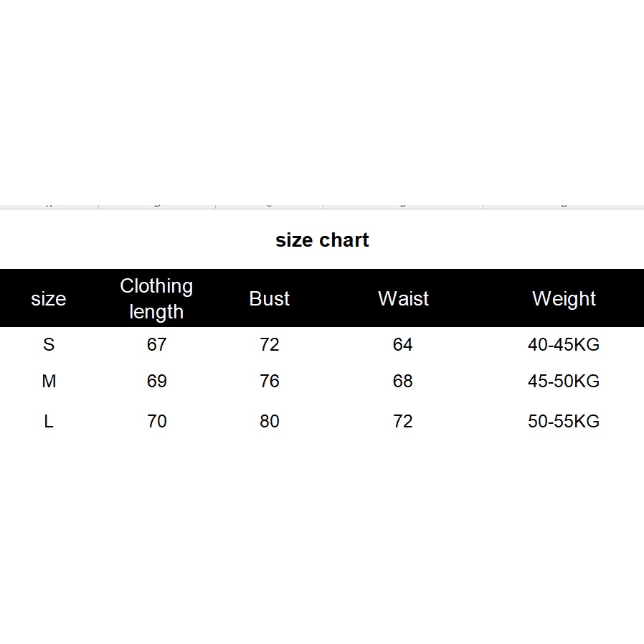Click clothing length value 69

tap(156, 382)
